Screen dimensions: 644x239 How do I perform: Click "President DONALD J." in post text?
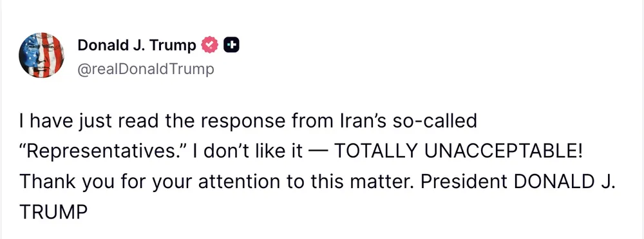[518, 181]
